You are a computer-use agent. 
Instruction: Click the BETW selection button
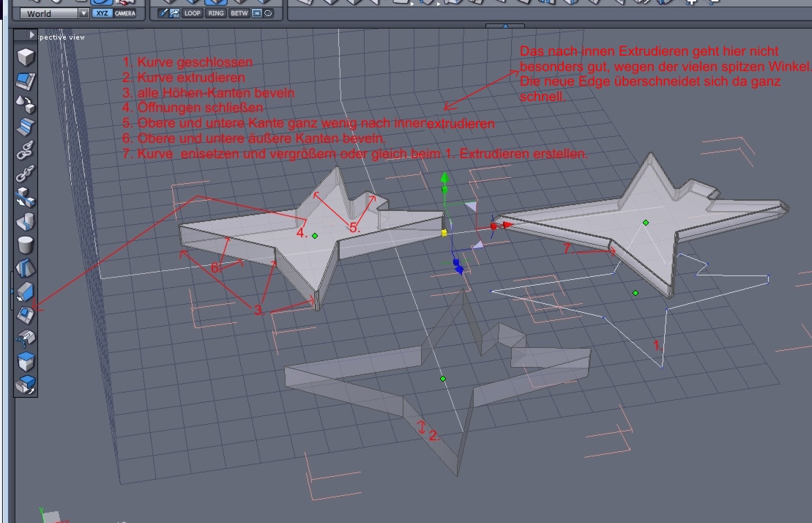239,13
